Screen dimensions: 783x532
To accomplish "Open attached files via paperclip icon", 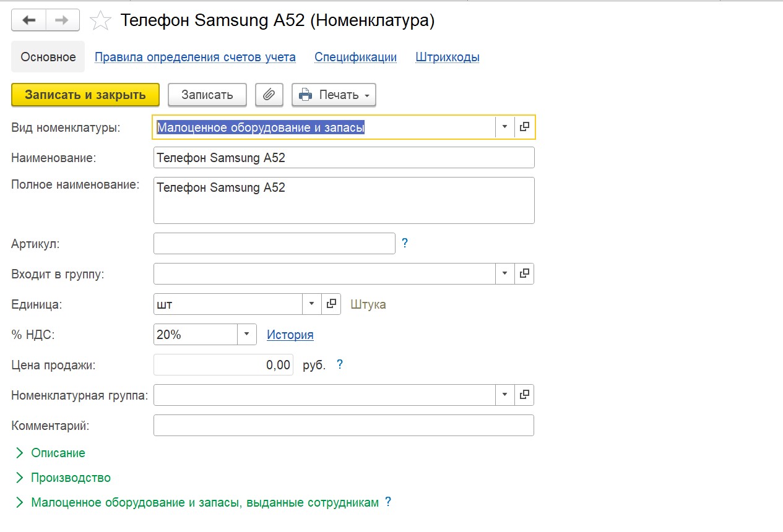I will tap(269, 95).
